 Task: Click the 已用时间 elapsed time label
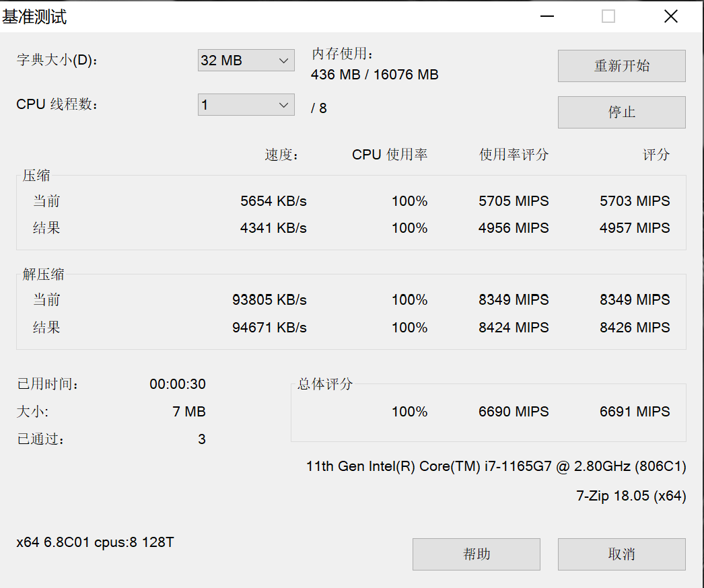(x=48, y=384)
